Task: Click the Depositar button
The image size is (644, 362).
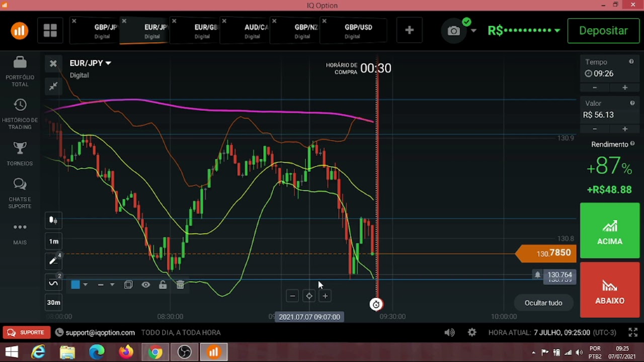Action: [603, 31]
